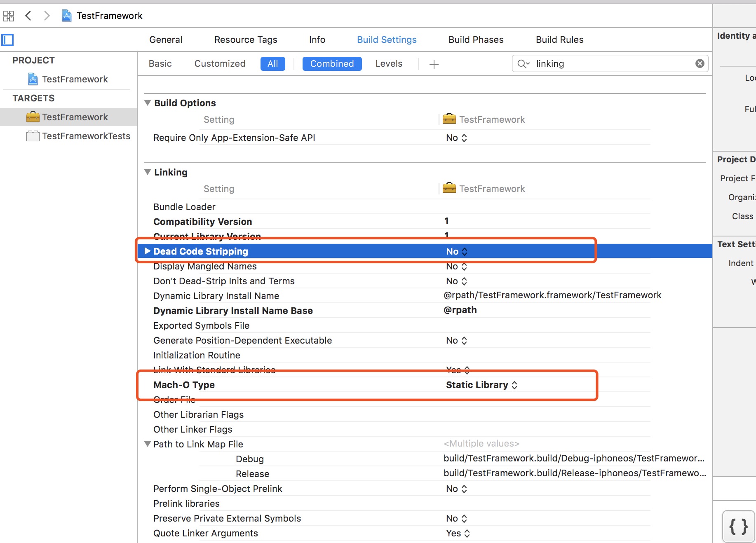Select the Other Linker Flags setting

(x=193, y=429)
